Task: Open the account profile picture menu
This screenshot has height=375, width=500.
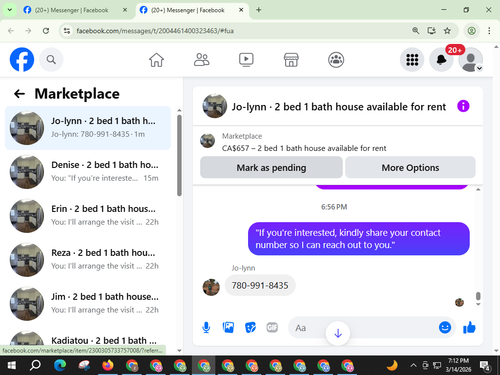Action: [x=471, y=60]
